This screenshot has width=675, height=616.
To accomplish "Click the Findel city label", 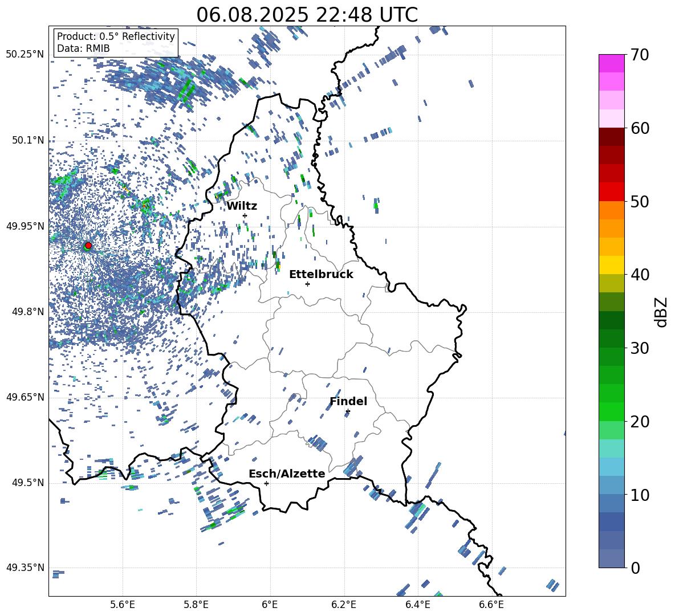I will click(348, 401).
